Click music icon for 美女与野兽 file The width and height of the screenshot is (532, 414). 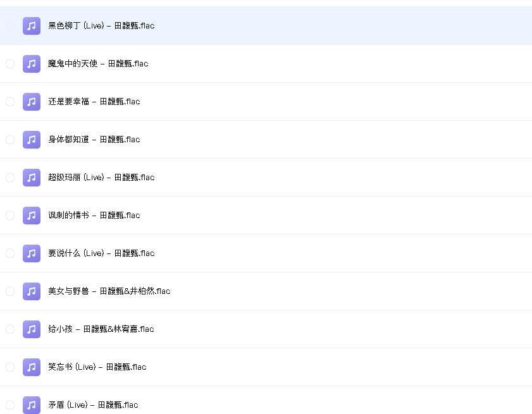point(32,291)
